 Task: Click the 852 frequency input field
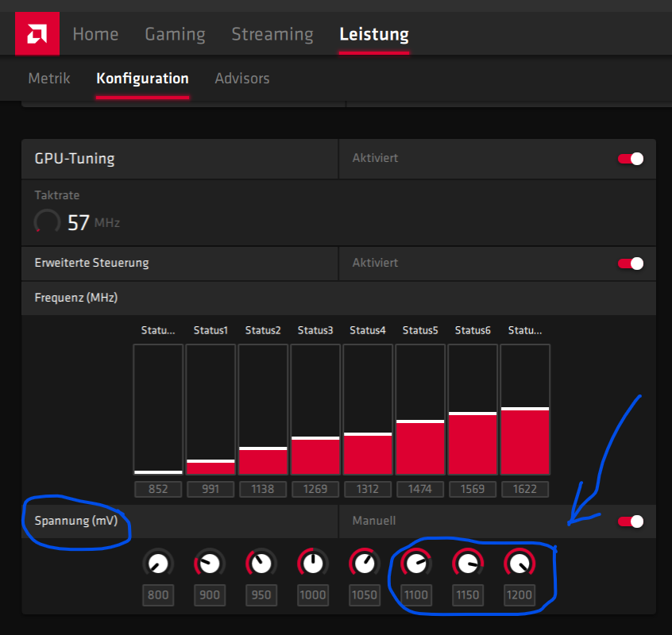pos(158,489)
